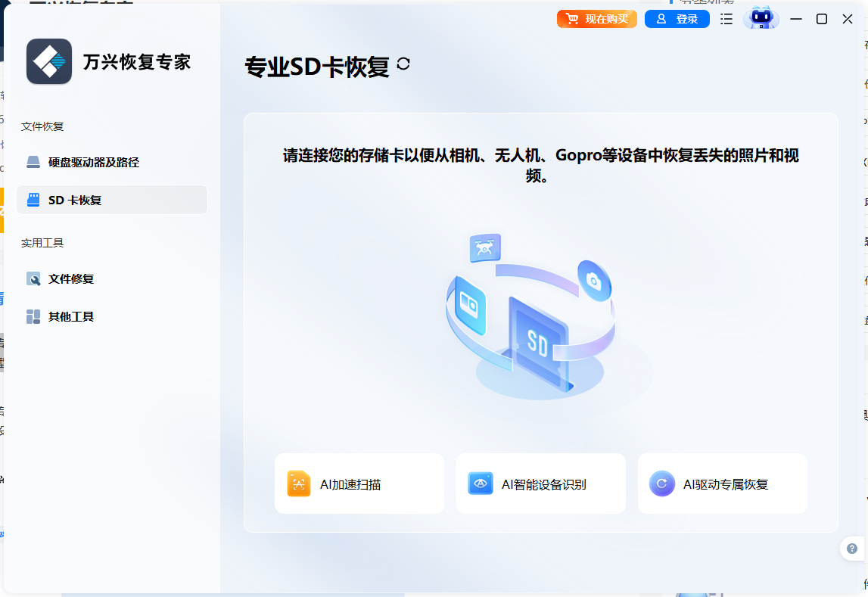Click the AI智能设备识别 card
This screenshot has height=597, width=868.
pyautogui.click(x=541, y=484)
